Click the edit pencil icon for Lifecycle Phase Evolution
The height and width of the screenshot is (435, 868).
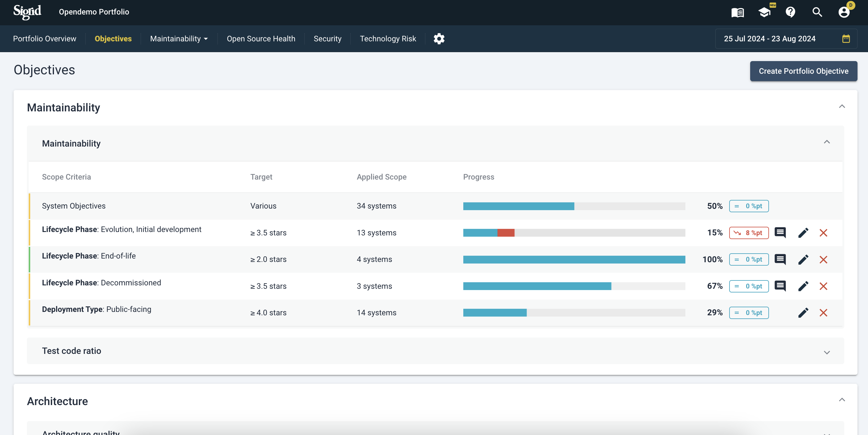803,233
